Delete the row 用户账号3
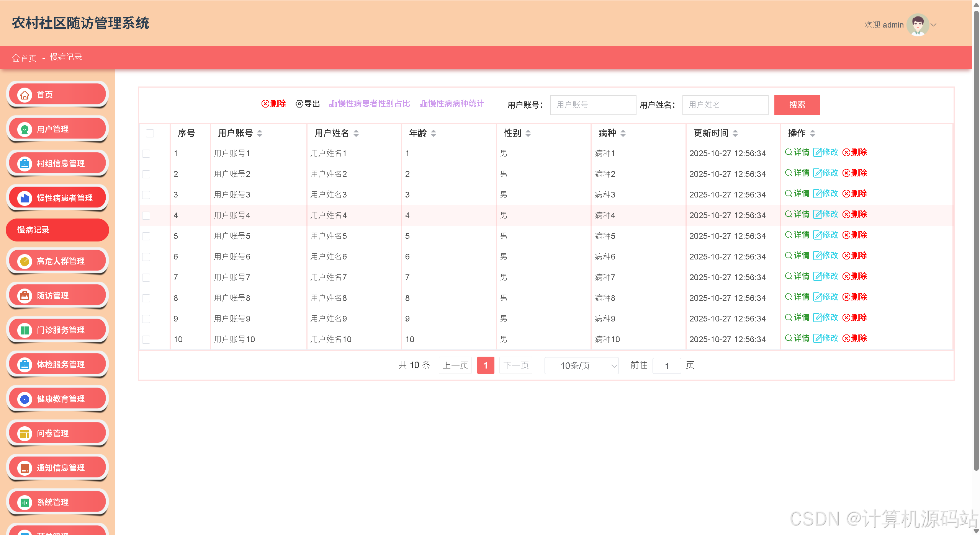This screenshot has width=980, height=535. (x=855, y=194)
